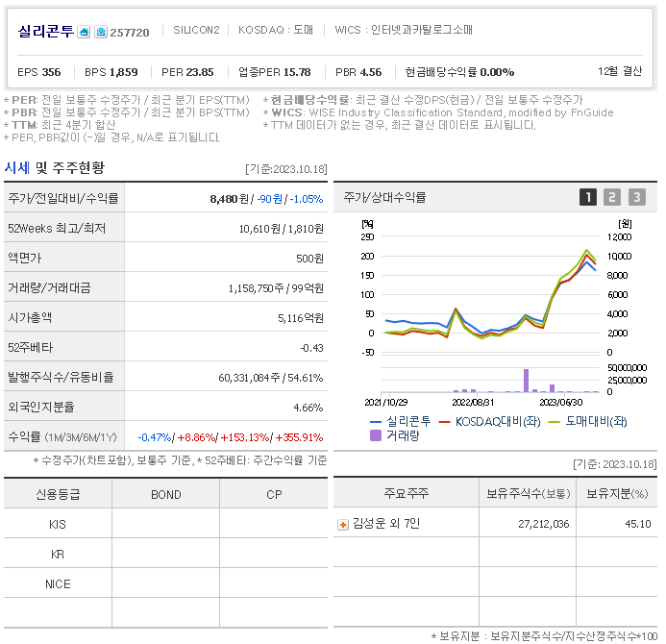Click the EPS 356 value
This screenshot has width=666, height=644.
pyautogui.click(x=39, y=72)
